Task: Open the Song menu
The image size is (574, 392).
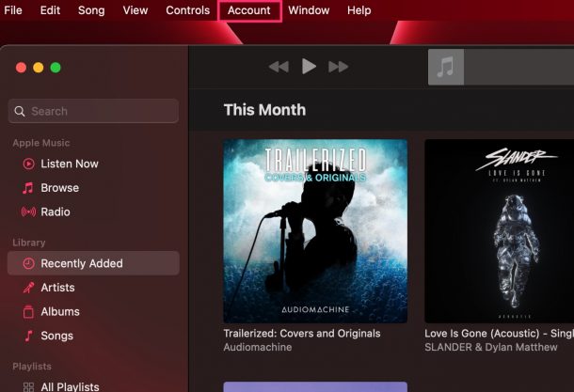Action: tap(91, 10)
